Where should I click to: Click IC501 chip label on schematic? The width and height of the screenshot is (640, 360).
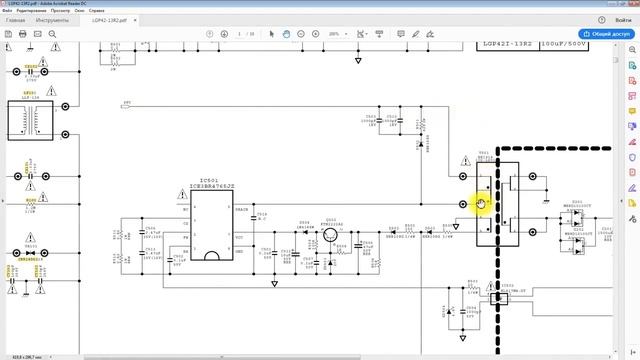point(209,180)
